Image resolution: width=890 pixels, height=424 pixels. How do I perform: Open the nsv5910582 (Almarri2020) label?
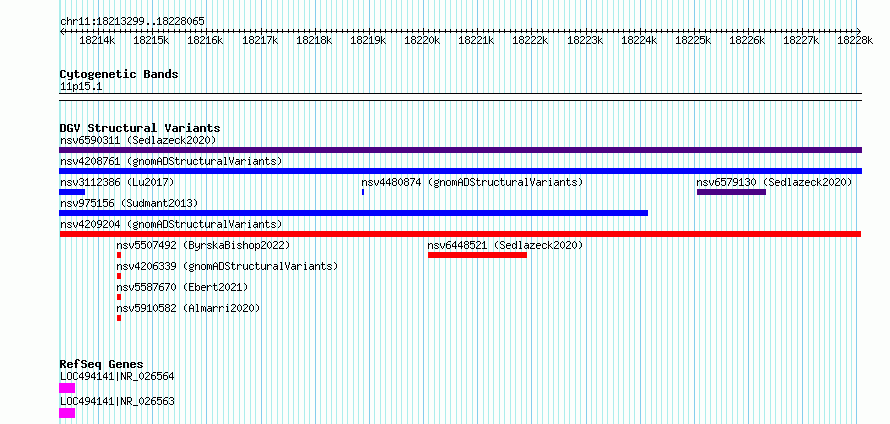click(188, 308)
